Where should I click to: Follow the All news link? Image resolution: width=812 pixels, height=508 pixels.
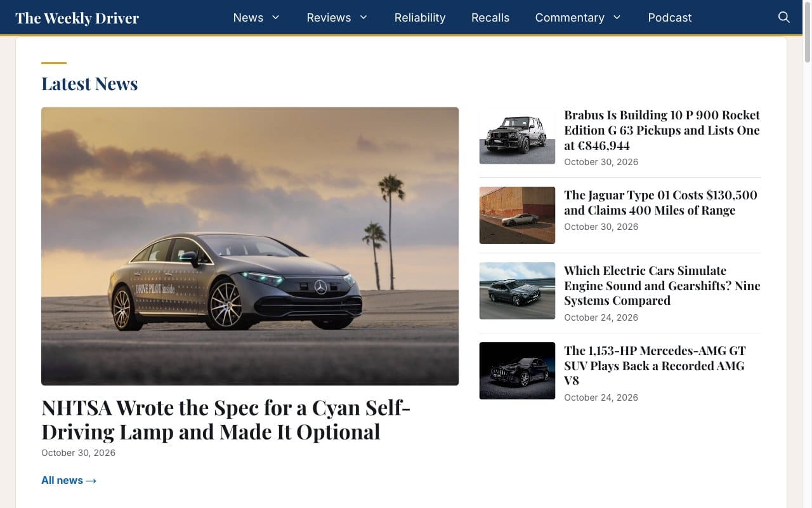tap(69, 480)
